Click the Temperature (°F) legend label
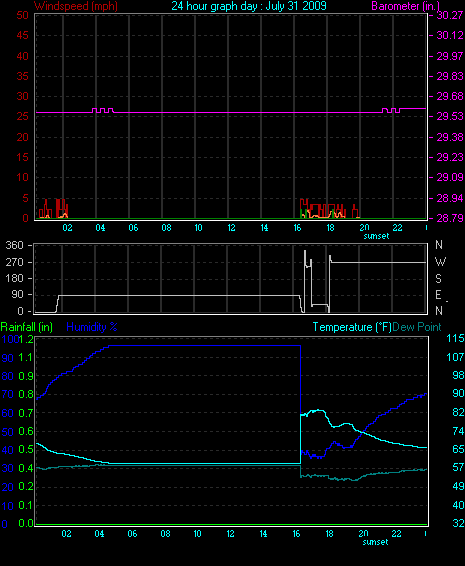This screenshot has width=465, height=566. 352,327
